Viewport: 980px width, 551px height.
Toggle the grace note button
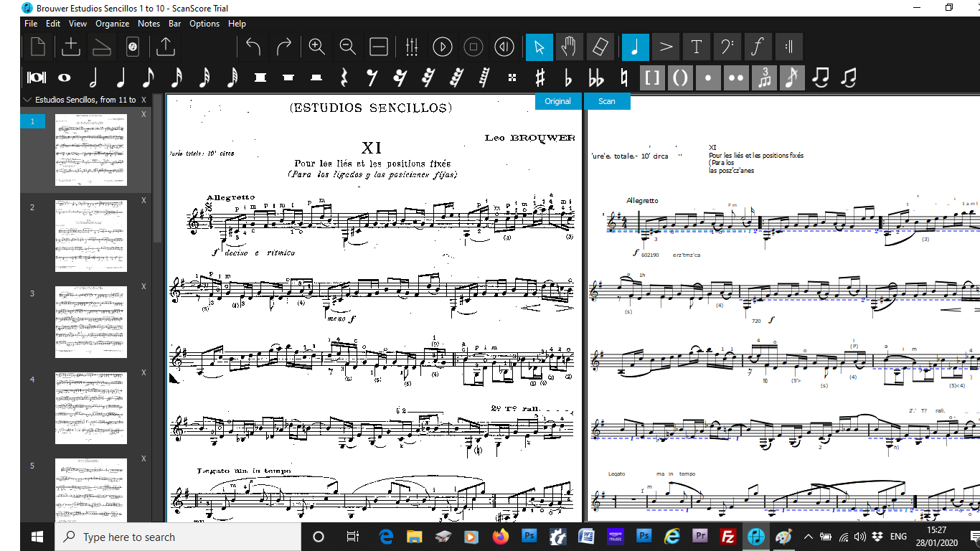pos(792,77)
